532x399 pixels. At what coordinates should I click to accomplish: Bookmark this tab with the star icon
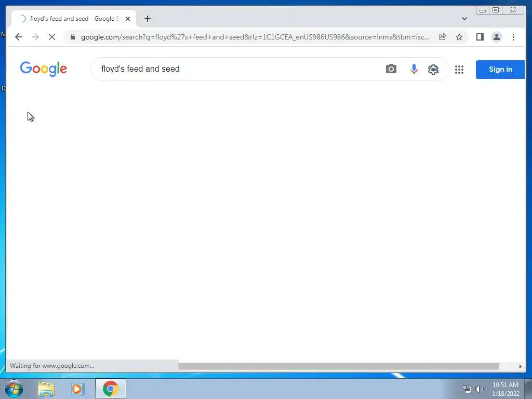459,37
